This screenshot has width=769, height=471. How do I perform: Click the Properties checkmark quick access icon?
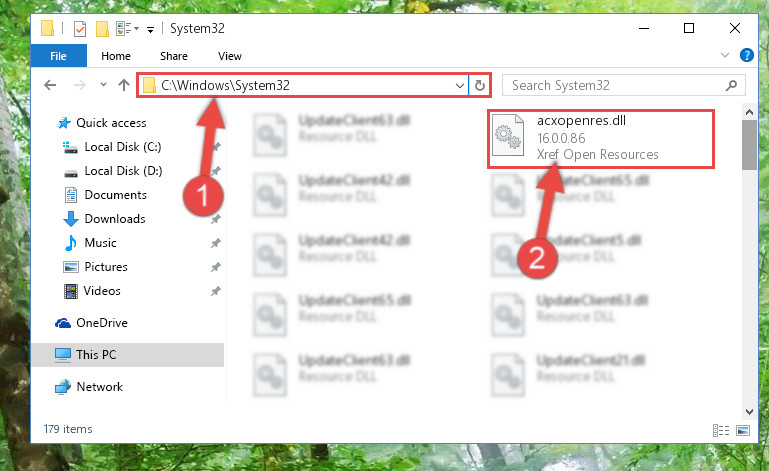point(79,29)
